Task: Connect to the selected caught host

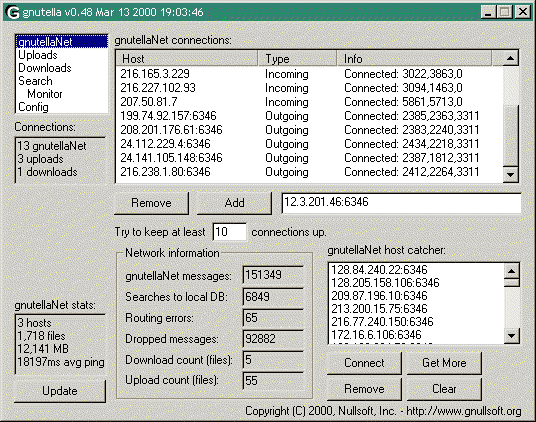Action: (364, 363)
